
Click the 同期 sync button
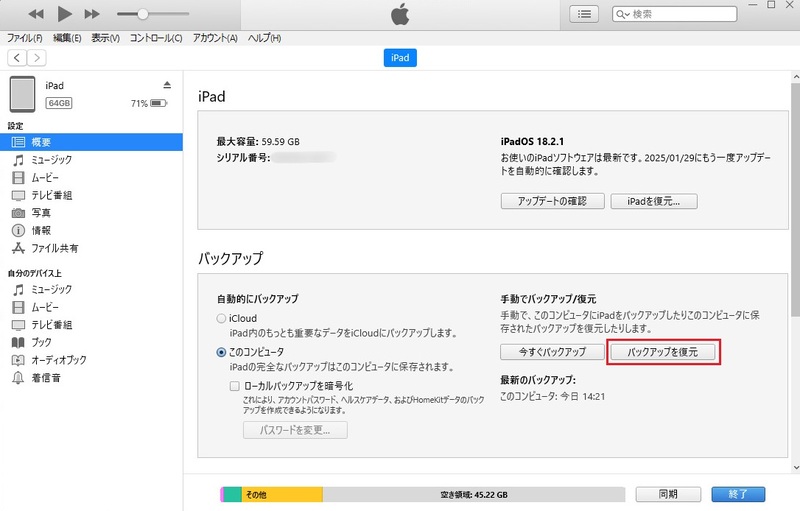point(668,494)
